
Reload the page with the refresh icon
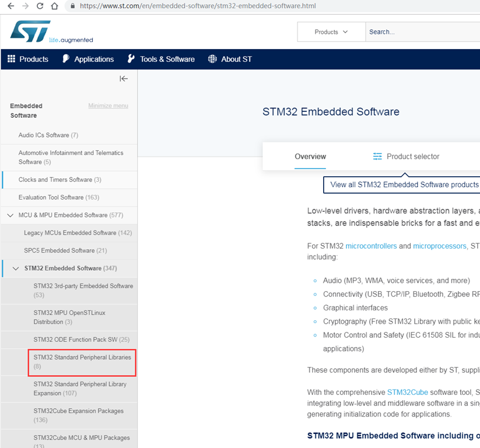pos(40,6)
